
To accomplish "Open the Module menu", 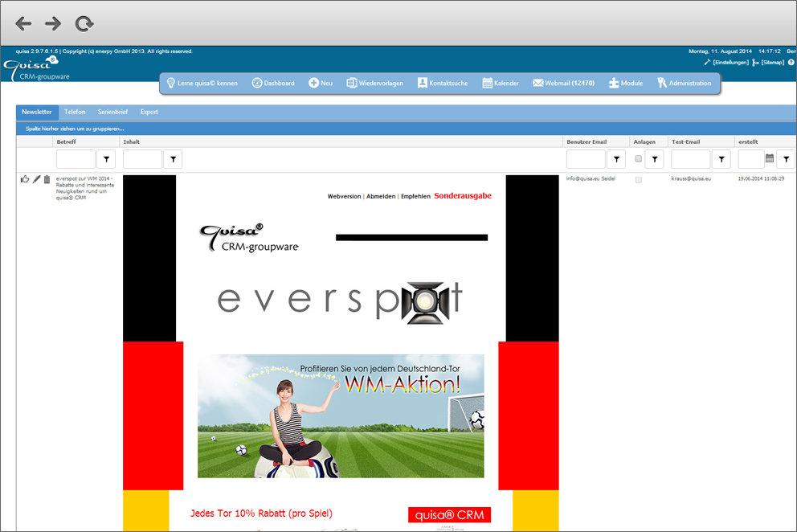I will coord(626,83).
